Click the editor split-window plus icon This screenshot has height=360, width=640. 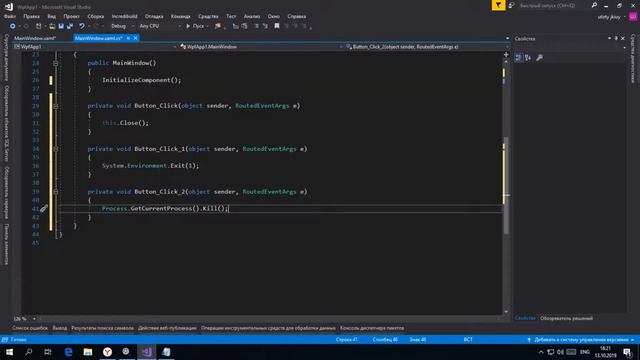(506, 55)
